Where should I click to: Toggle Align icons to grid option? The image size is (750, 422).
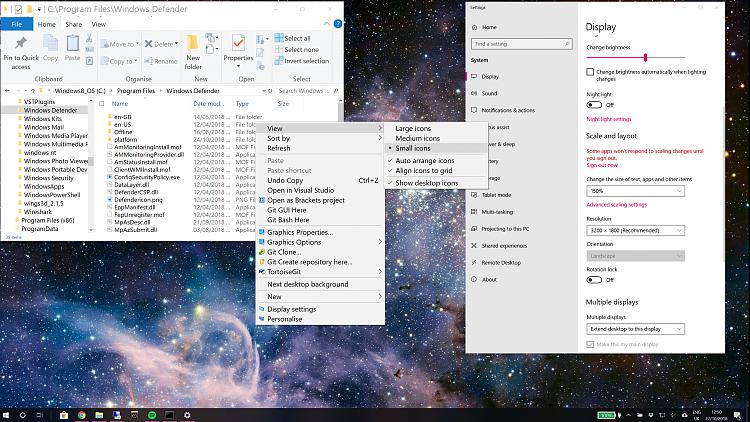(x=424, y=171)
